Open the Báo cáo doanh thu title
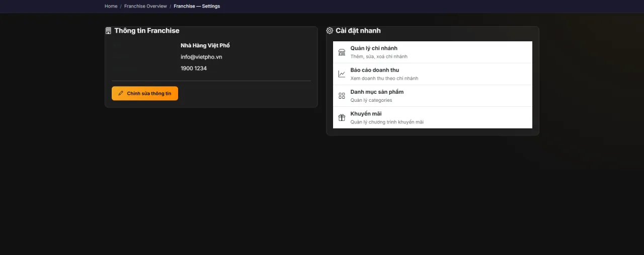Image resolution: width=644 pixels, height=255 pixels. pyautogui.click(x=375, y=70)
